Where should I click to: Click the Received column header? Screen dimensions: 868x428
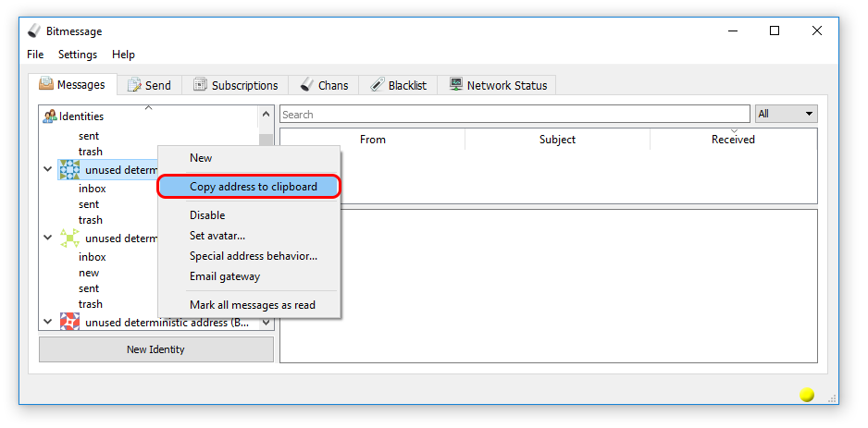(x=734, y=140)
